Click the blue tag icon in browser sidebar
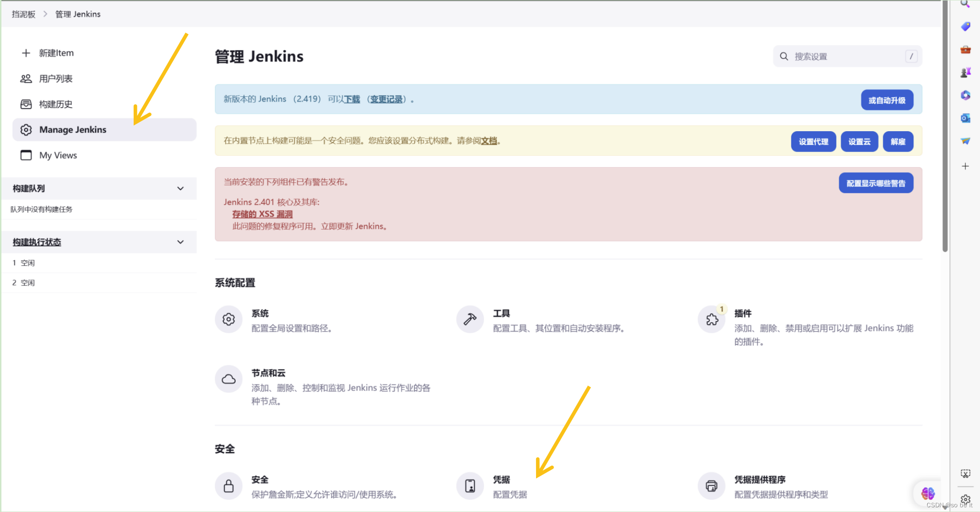Viewport: 980px width, 512px height. coord(965,26)
